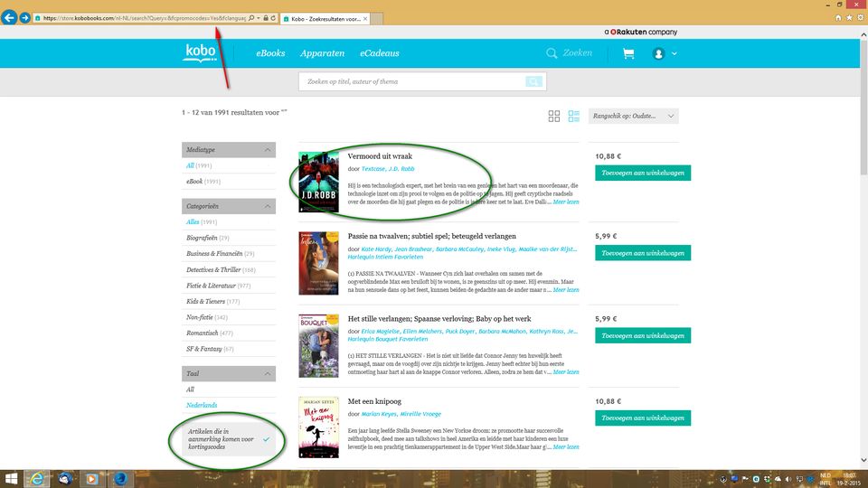
Task: Open the Rangschik op sort dropdown
Action: 633,117
